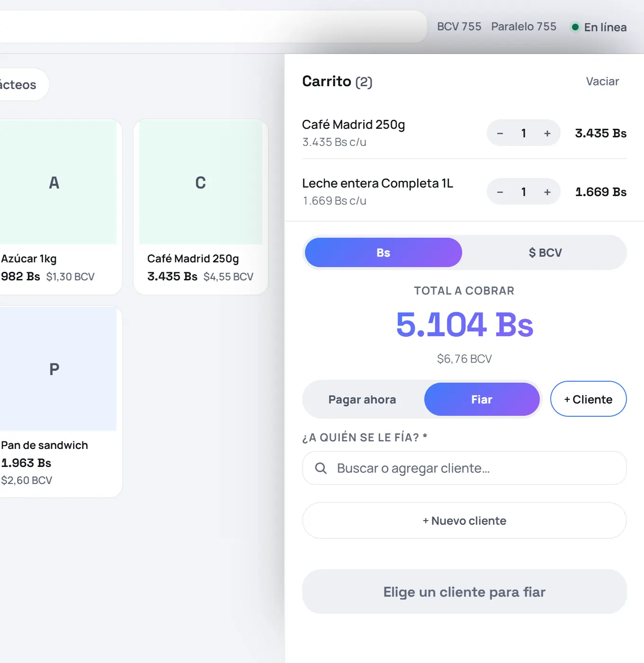644x663 pixels.
Task: Click the Leche entera Completa 1L cart item
Action: coord(377,183)
